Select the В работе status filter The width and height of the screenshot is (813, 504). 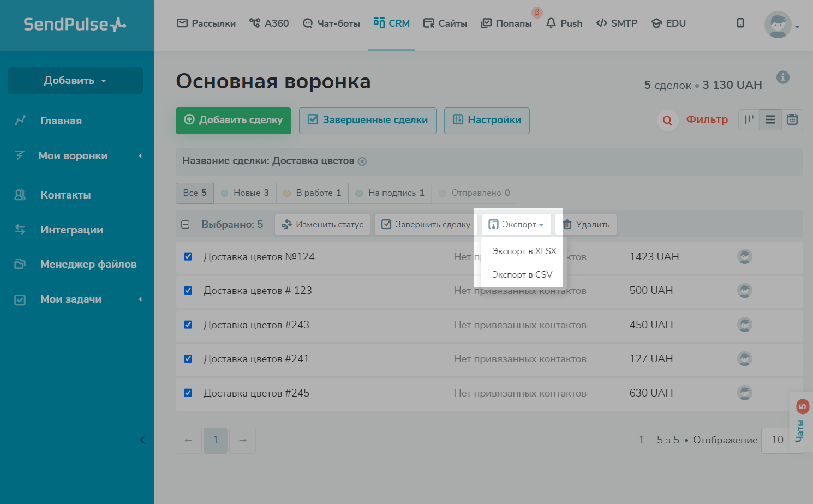312,193
